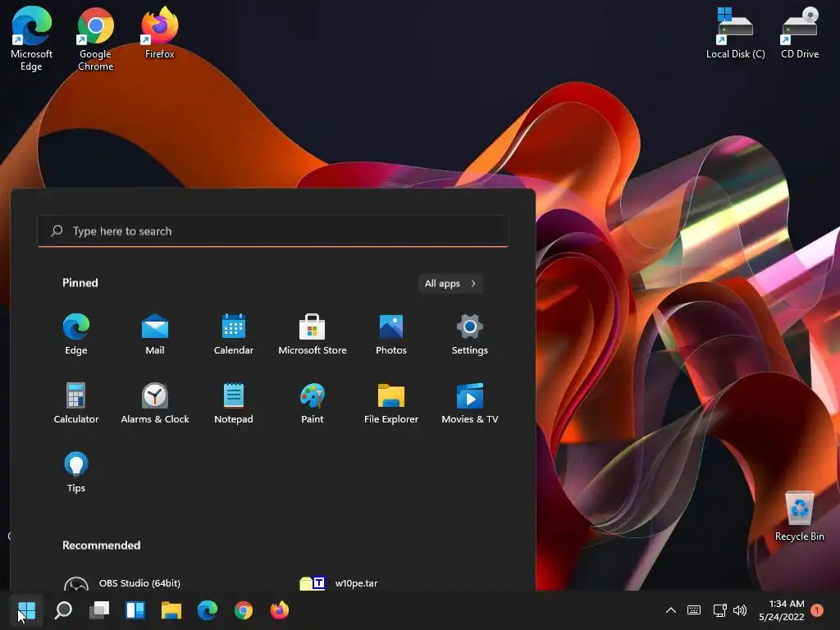840x630 pixels.
Task: Launch Firefox from the taskbar
Action: click(279, 610)
